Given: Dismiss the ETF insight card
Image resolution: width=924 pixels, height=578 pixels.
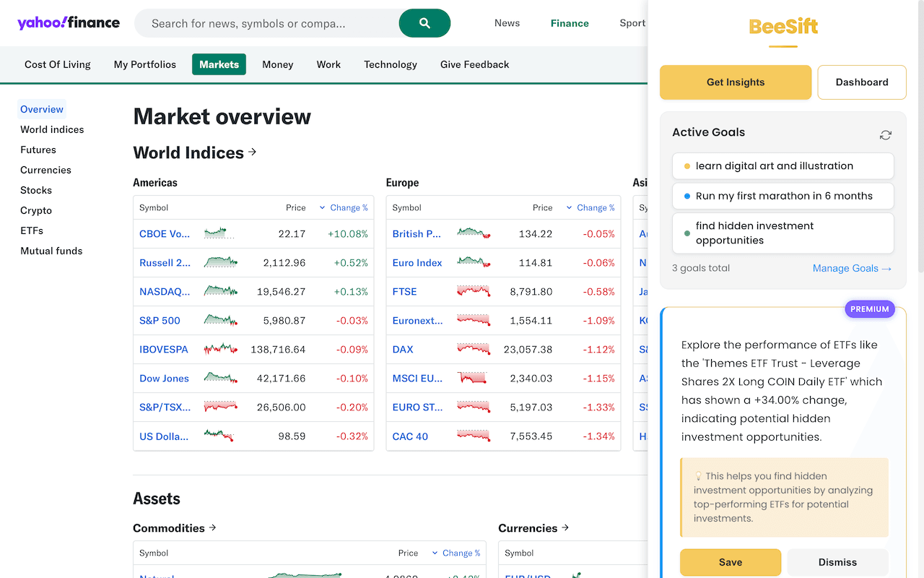Looking at the screenshot, I should pyautogui.click(x=837, y=562).
